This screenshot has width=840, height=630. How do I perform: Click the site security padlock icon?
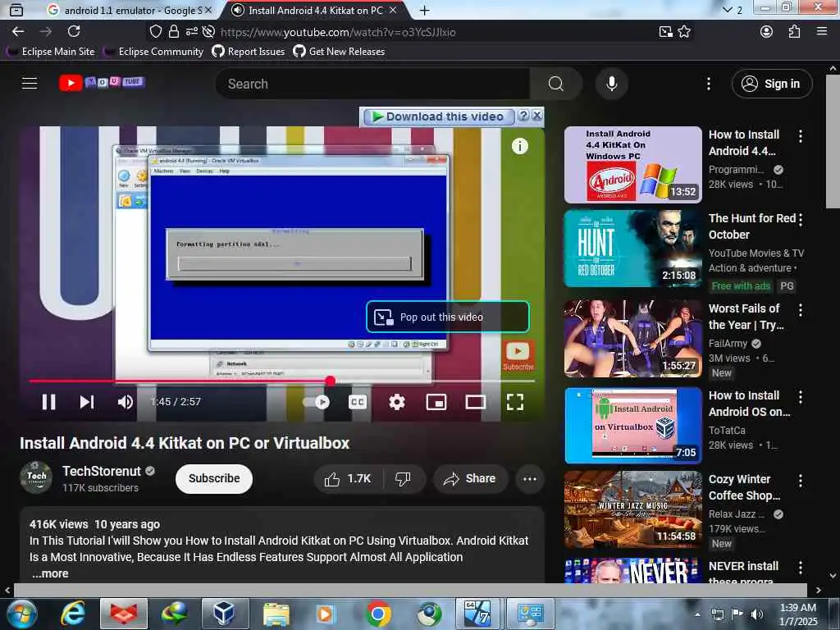[x=174, y=32]
